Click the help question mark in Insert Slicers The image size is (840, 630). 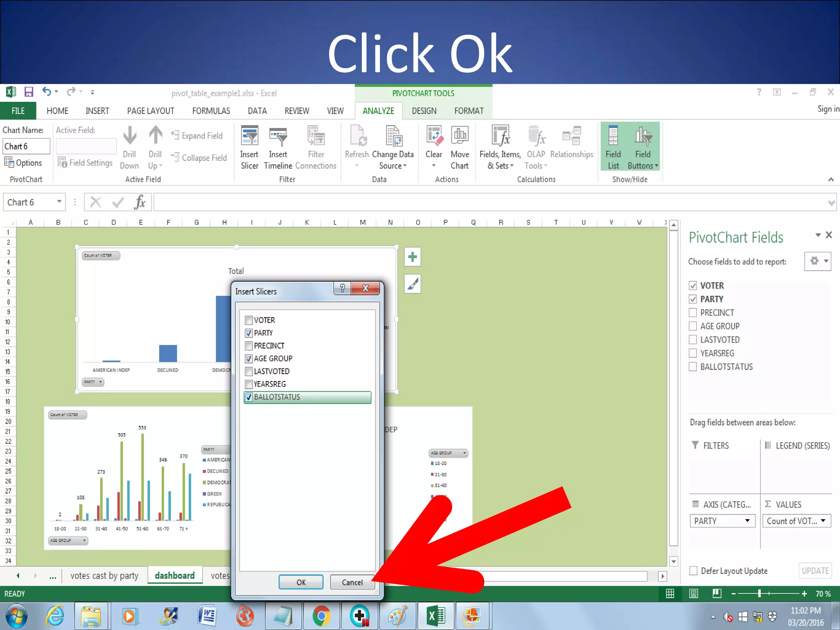tap(342, 288)
